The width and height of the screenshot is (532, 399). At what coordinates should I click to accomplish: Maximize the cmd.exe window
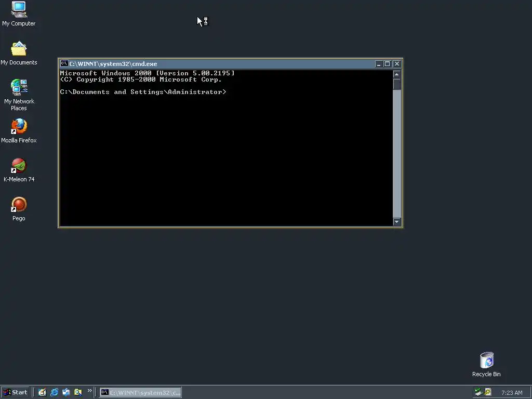387,64
